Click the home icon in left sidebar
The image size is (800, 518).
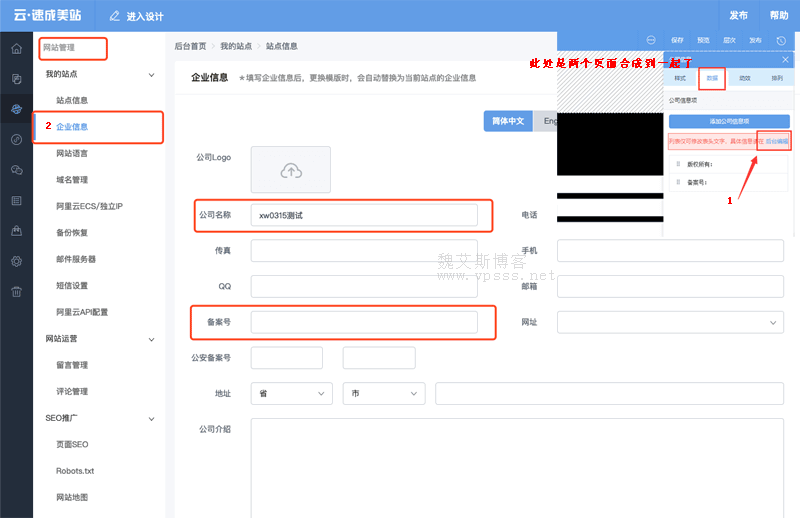click(16, 49)
